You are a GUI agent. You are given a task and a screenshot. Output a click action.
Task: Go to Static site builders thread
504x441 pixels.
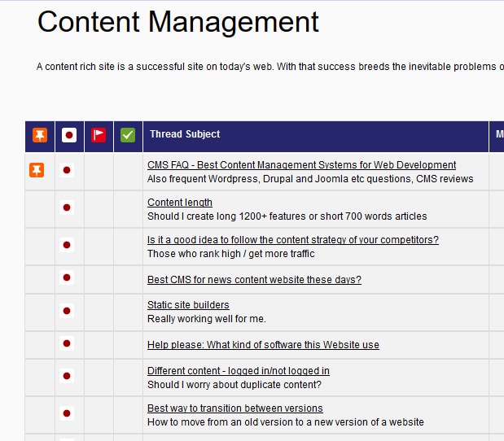188,305
